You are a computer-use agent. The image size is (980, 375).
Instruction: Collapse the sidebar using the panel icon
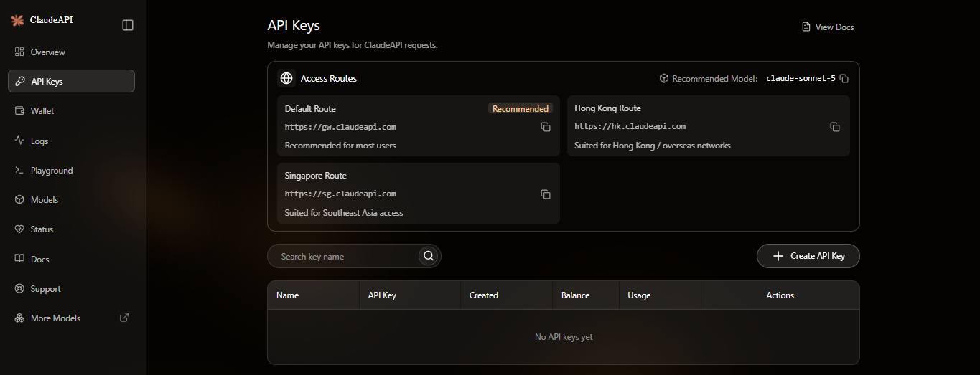tap(128, 25)
